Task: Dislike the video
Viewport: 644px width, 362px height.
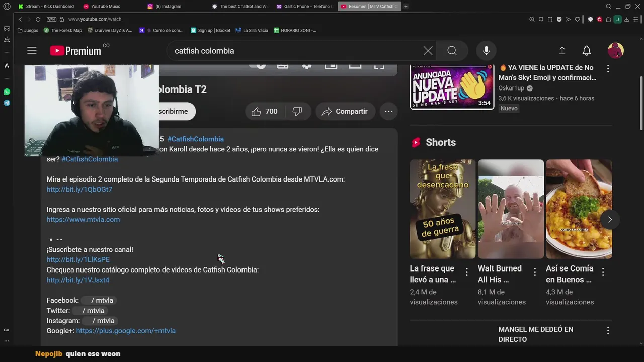Action: point(297,111)
